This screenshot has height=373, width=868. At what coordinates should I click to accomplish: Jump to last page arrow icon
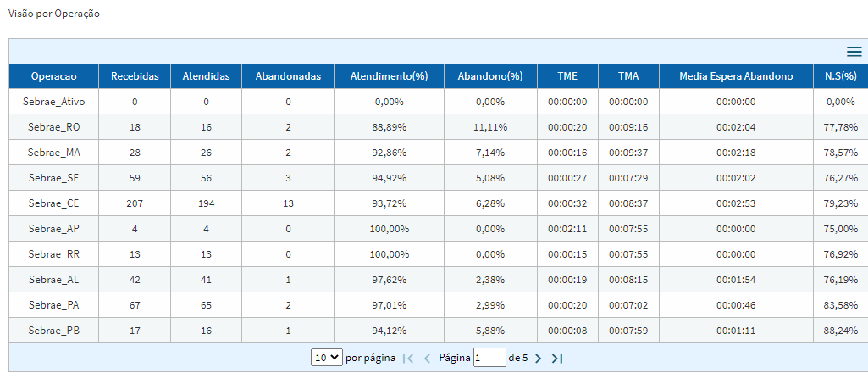pos(557,358)
